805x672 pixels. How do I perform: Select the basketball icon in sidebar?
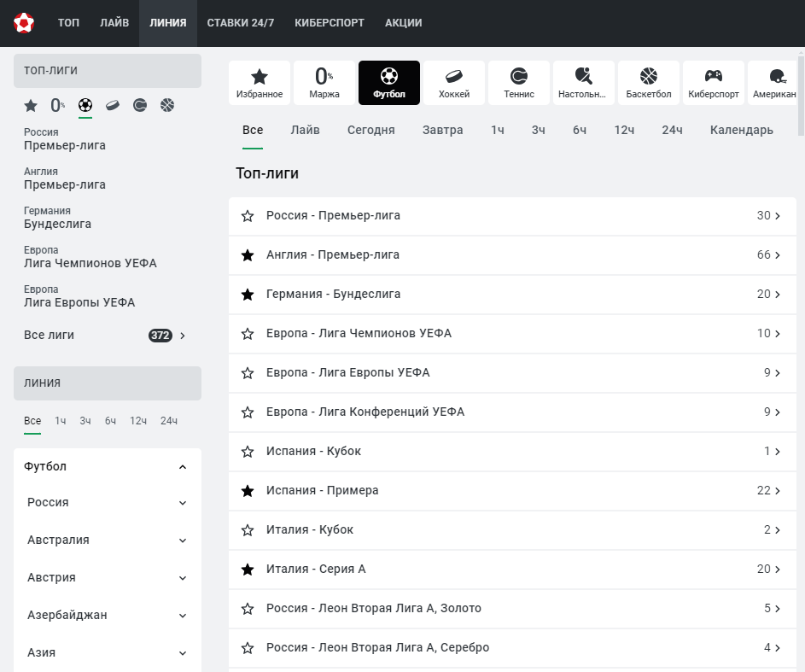point(167,106)
